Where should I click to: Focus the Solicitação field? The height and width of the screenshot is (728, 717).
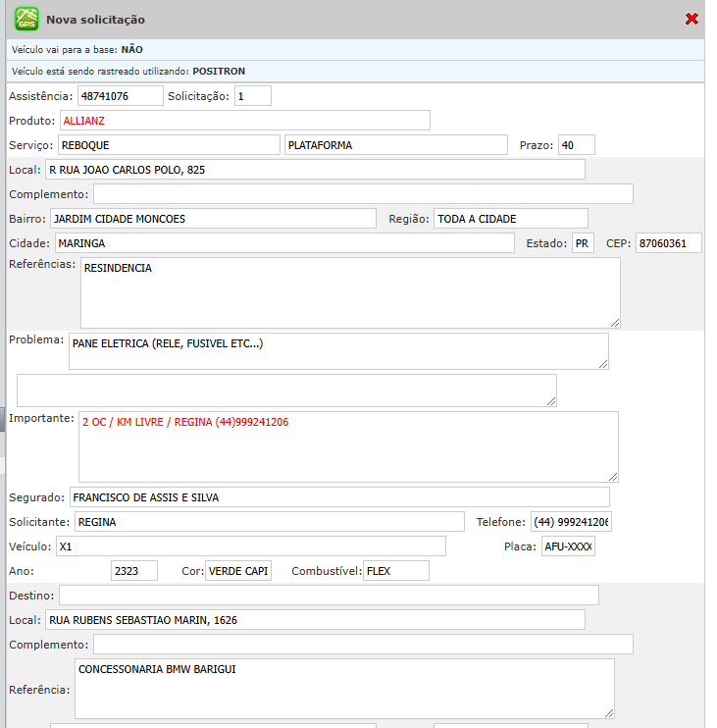252,96
